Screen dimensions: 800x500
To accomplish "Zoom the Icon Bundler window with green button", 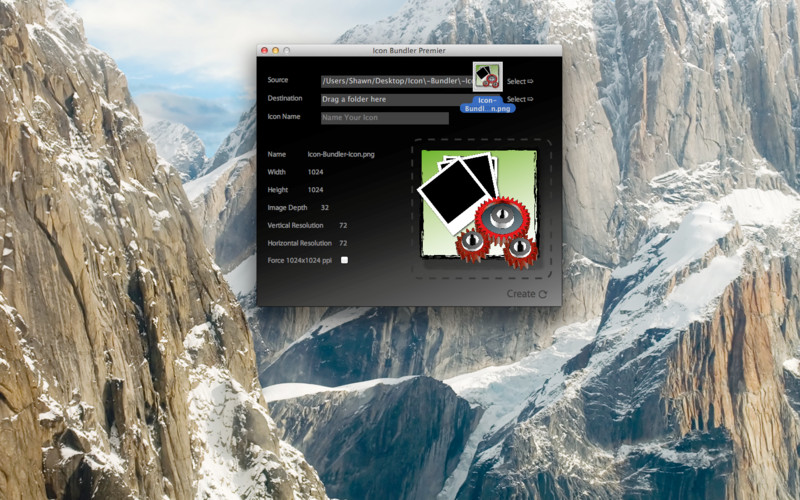I will (287, 50).
